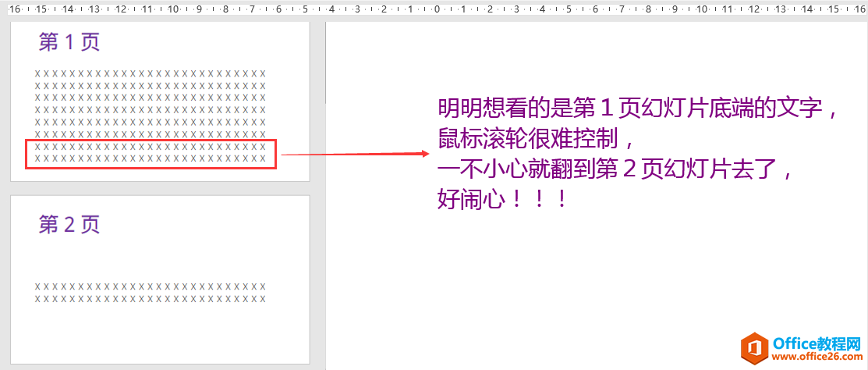Click the '第 1 页' slide title
Image resolution: width=868 pixels, height=370 pixels.
[x=69, y=42]
